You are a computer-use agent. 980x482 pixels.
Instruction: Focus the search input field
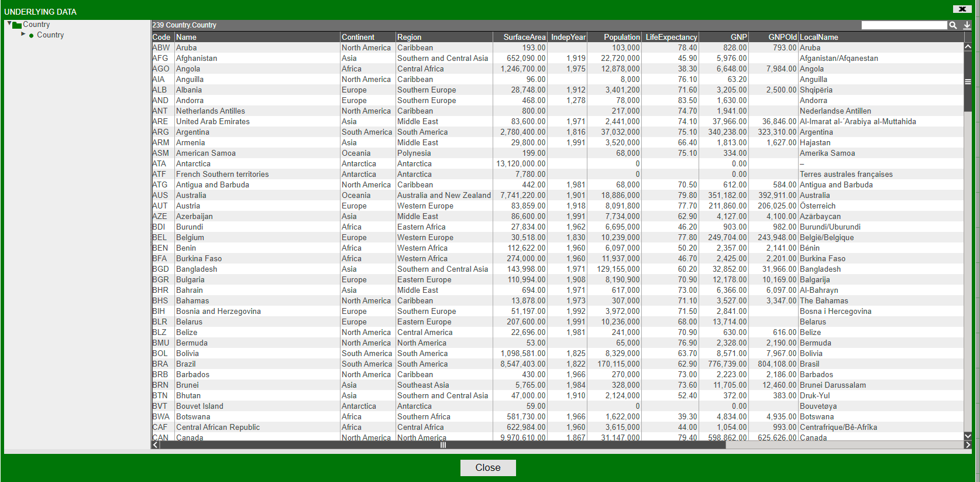pyautogui.click(x=904, y=25)
